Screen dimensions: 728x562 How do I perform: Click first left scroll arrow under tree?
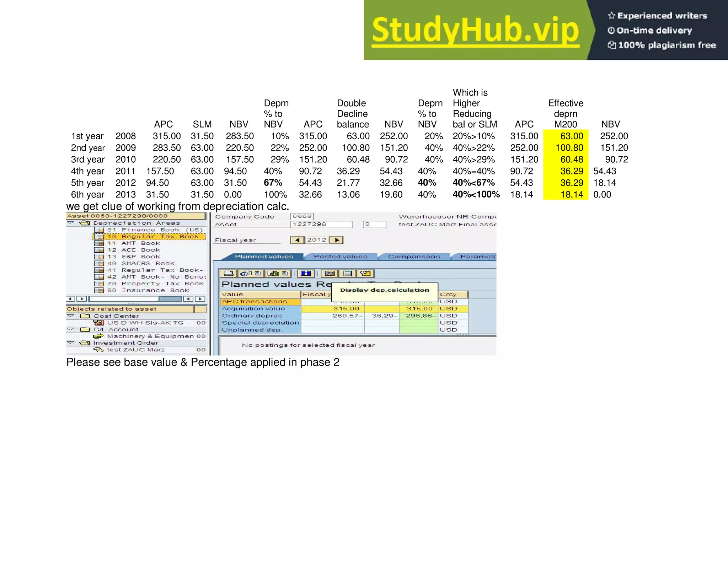pyautogui.click(x=71, y=299)
